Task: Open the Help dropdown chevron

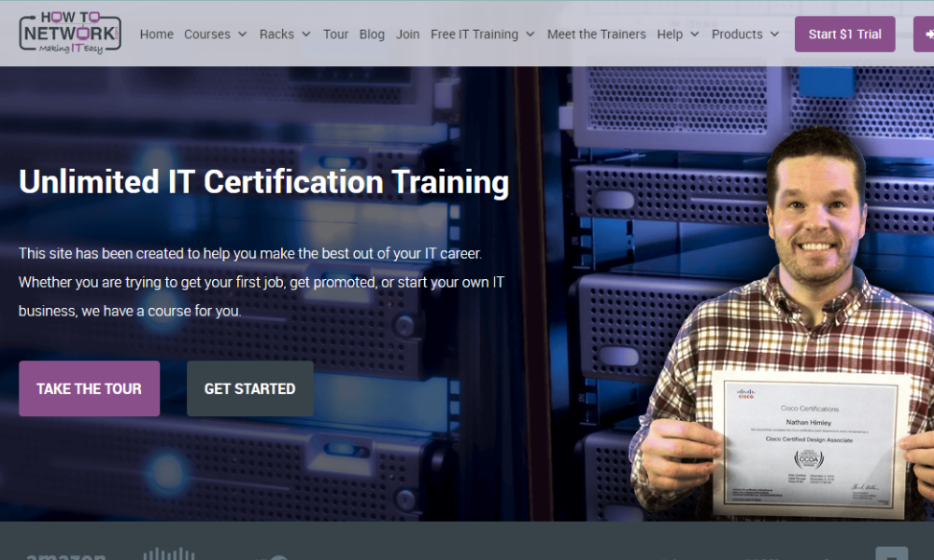Action: (x=694, y=35)
